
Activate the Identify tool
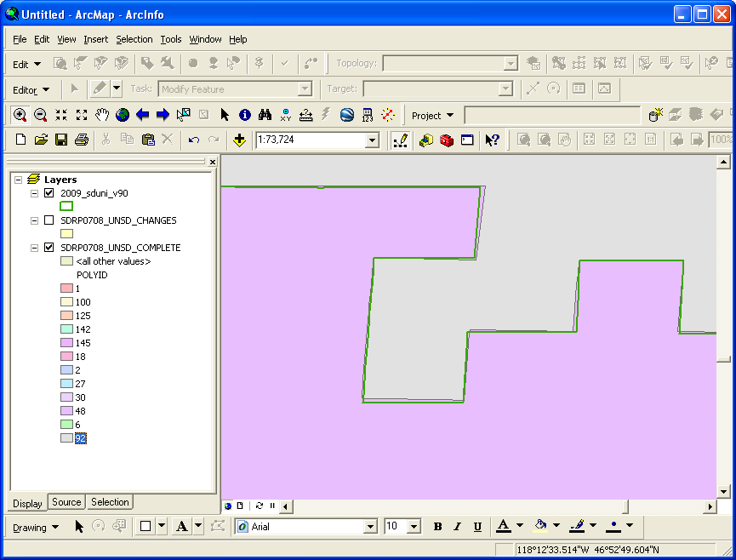tap(244, 115)
